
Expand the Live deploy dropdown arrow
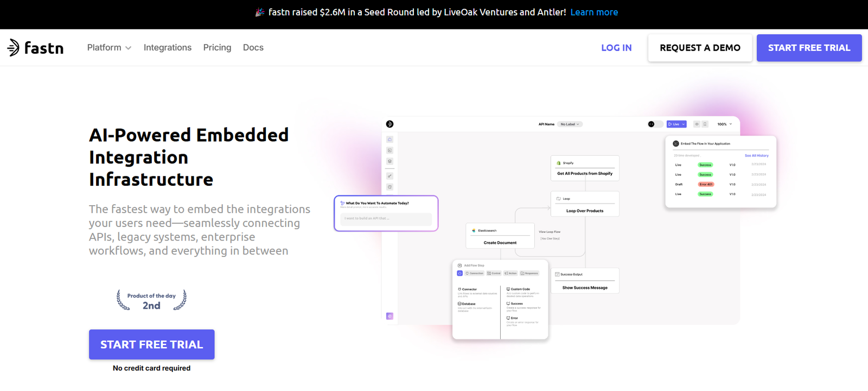click(684, 124)
